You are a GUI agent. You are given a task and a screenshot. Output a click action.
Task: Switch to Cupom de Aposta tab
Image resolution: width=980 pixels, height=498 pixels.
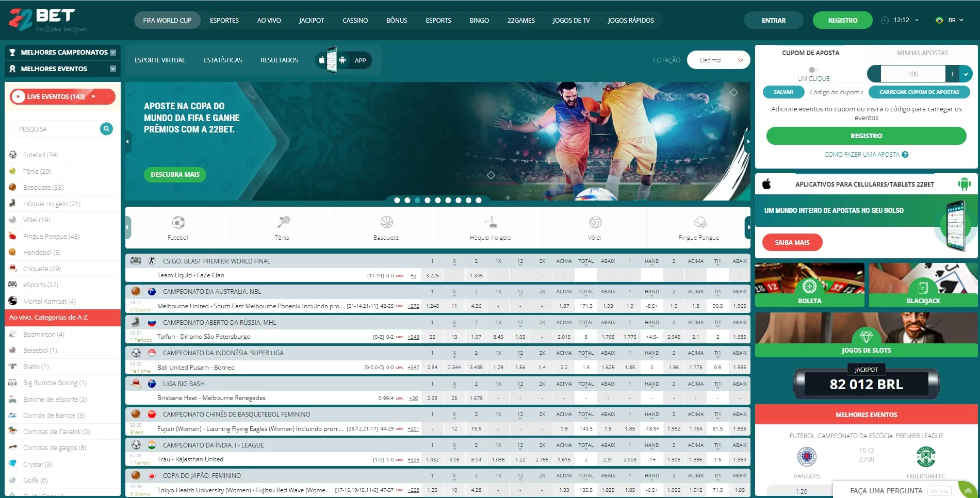click(811, 53)
